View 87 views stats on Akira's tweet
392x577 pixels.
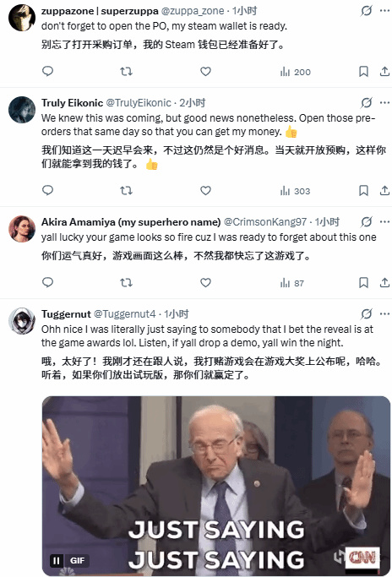291,283
